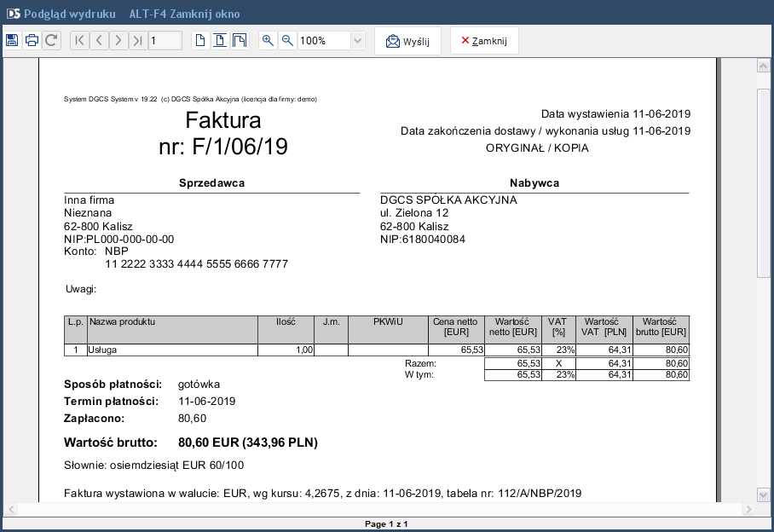Click the exchange rate line 'Faktura wystawiona w walucie'
This screenshot has width=774, height=532.
click(323, 494)
